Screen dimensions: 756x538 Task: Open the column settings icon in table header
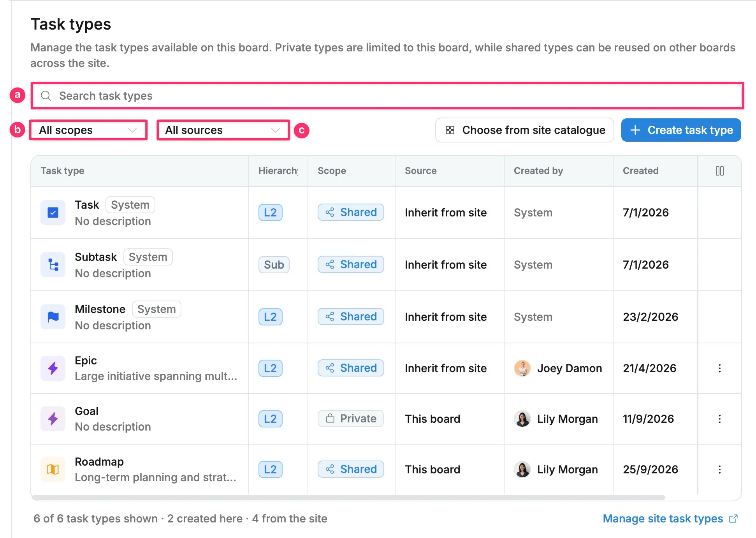click(720, 171)
